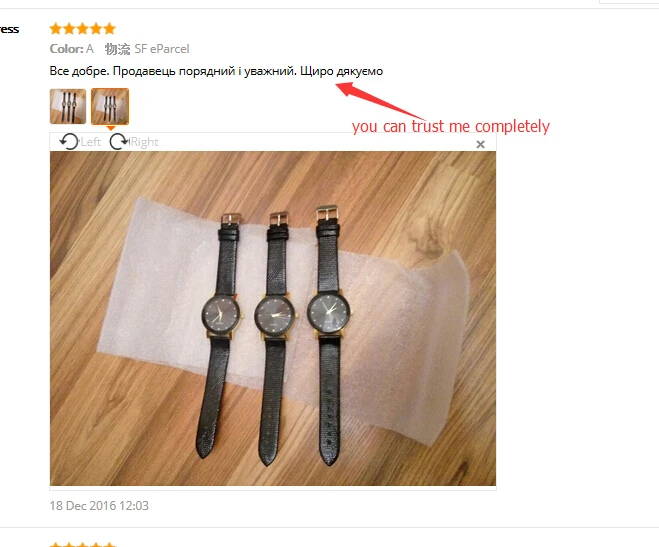Click the first rating star

point(56,29)
